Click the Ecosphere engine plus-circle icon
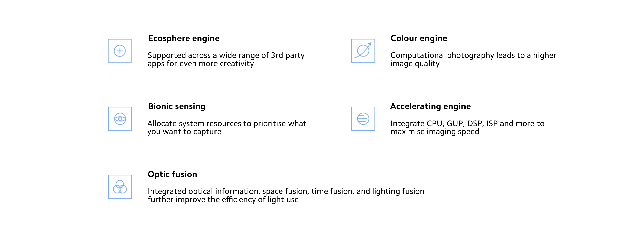Screen dimensions: 644x237 (120, 51)
